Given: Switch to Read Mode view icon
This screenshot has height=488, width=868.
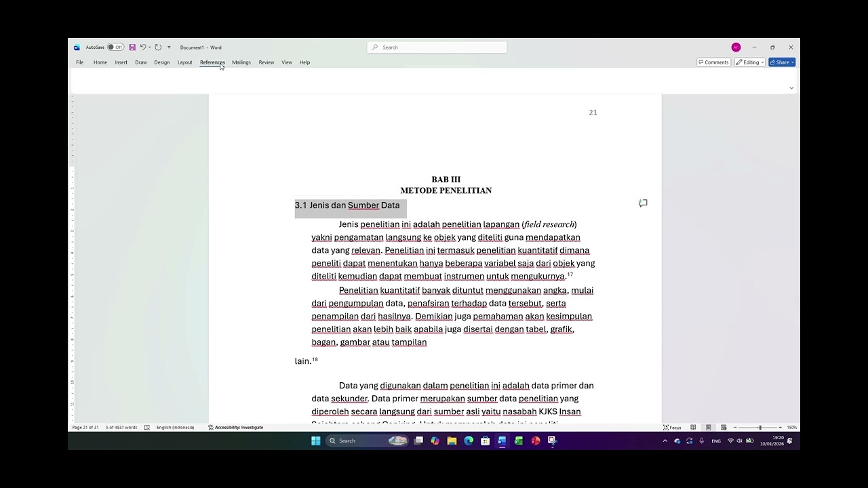Looking at the screenshot, I should pos(693,428).
